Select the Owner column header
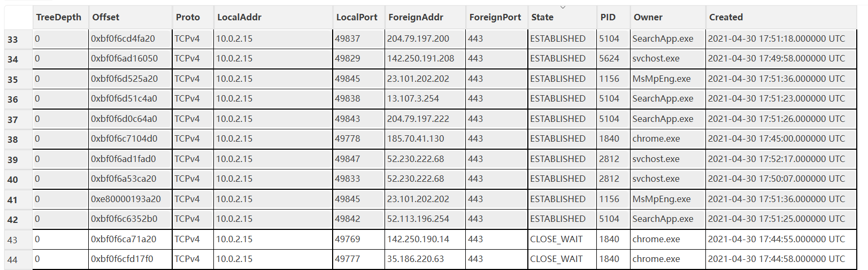Image resolution: width=868 pixels, height=270 pixels. 648,17
